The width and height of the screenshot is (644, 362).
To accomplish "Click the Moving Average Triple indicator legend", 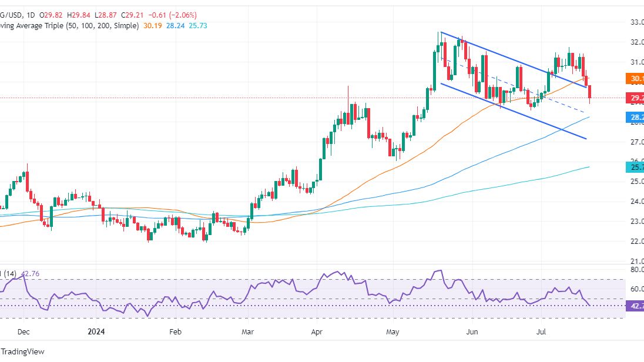I will pos(69,26).
